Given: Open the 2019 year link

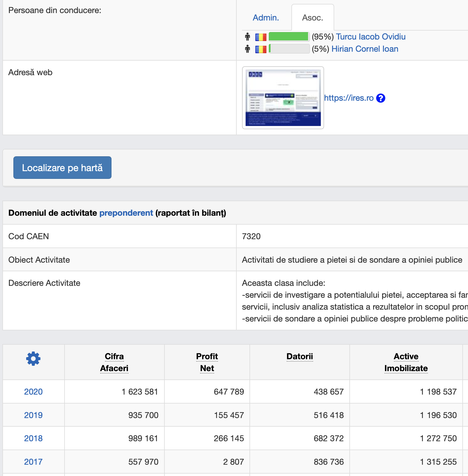Looking at the screenshot, I should coord(33,415).
